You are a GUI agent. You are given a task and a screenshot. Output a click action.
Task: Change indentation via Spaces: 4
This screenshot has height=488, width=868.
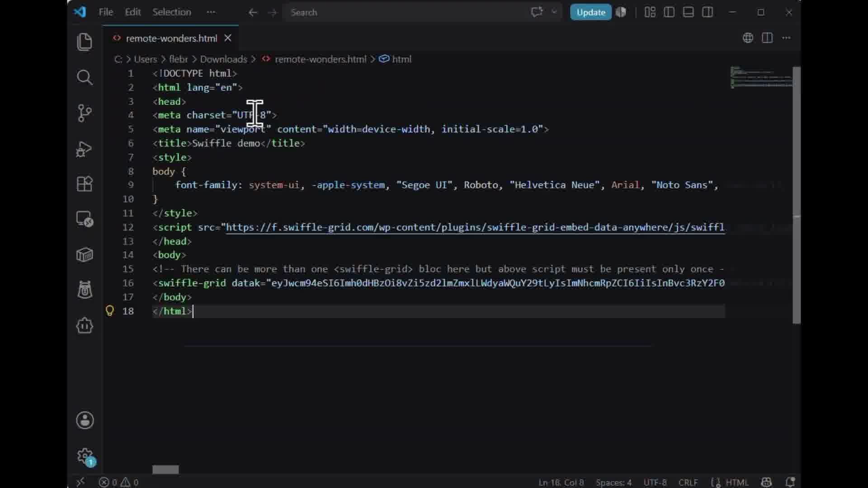[x=613, y=482]
